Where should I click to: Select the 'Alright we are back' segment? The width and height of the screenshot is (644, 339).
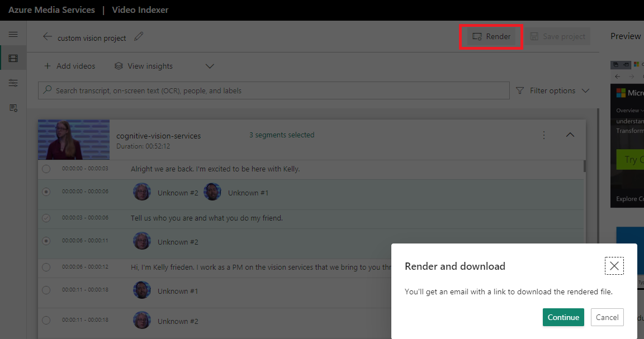[46, 169]
